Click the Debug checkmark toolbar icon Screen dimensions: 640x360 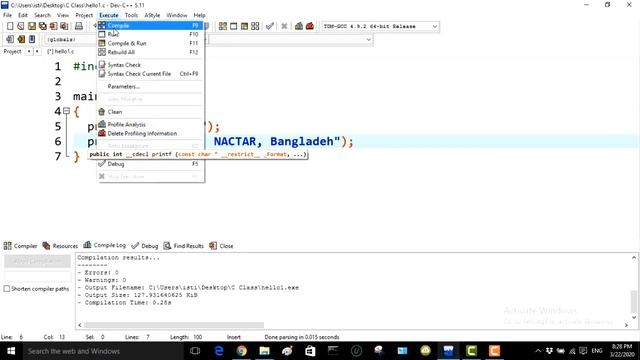tap(270, 26)
